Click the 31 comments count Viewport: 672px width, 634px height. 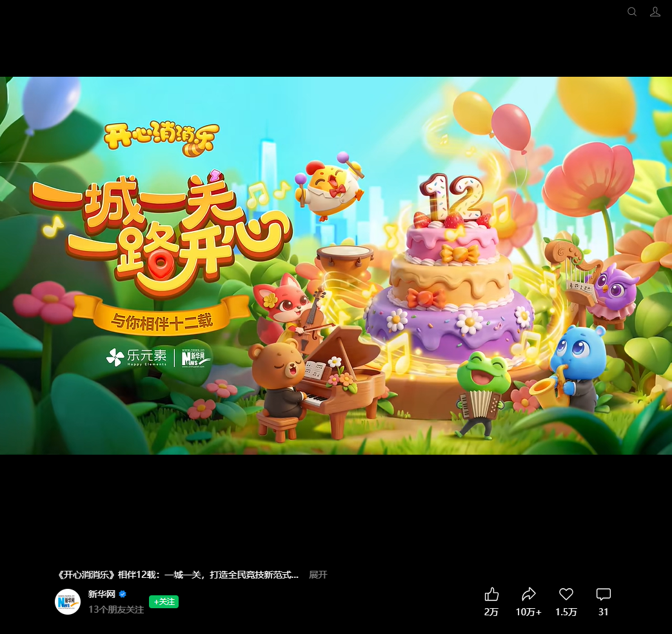604,612
